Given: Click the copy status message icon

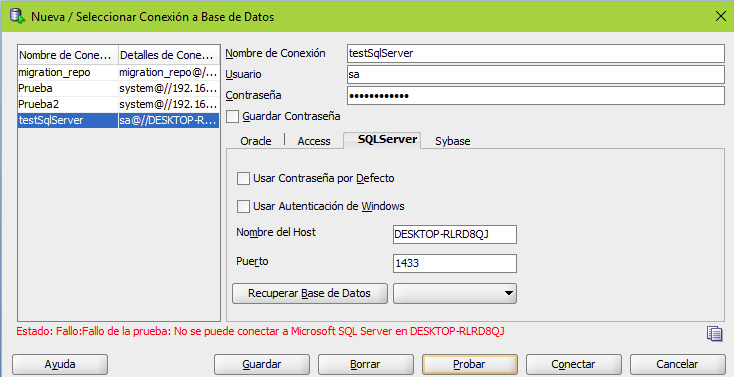Looking at the screenshot, I should coord(714,333).
